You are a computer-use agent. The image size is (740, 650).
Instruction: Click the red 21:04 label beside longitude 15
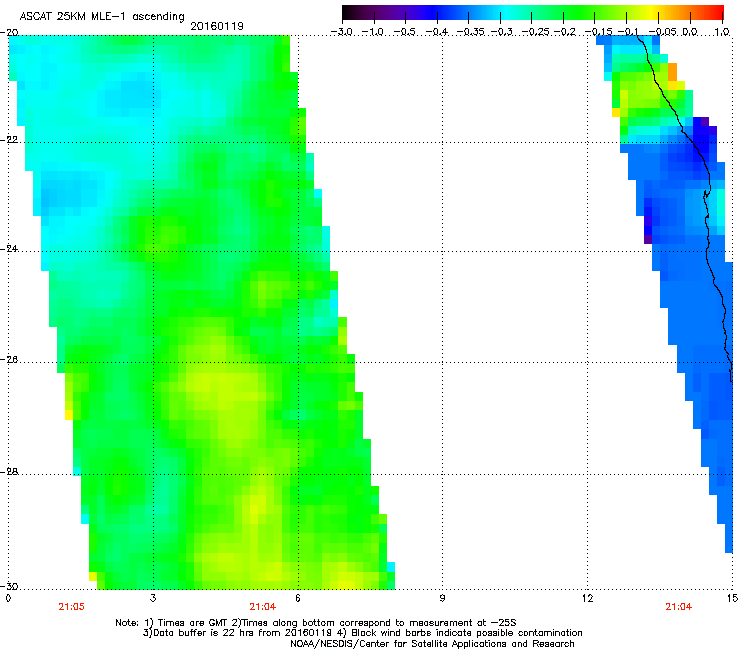(x=679, y=607)
